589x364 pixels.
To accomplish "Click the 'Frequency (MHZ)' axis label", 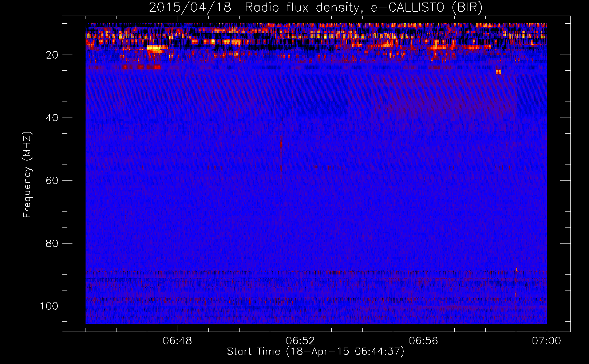I will [27, 175].
